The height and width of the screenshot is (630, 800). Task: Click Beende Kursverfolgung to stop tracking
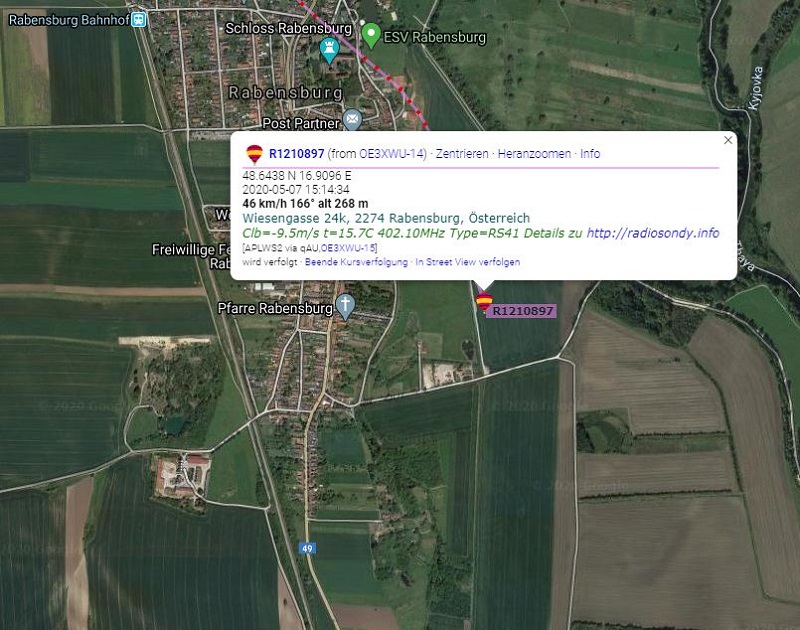point(356,262)
